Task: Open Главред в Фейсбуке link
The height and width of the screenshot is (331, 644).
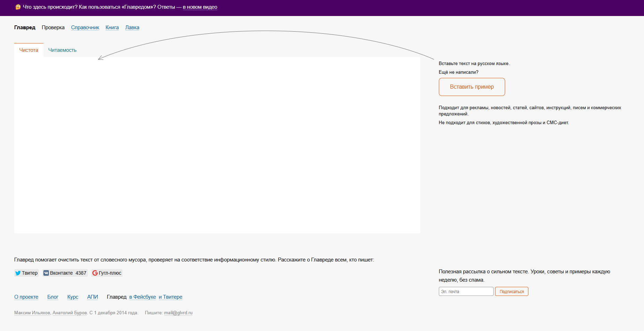Action: click(x=143, y=297)
